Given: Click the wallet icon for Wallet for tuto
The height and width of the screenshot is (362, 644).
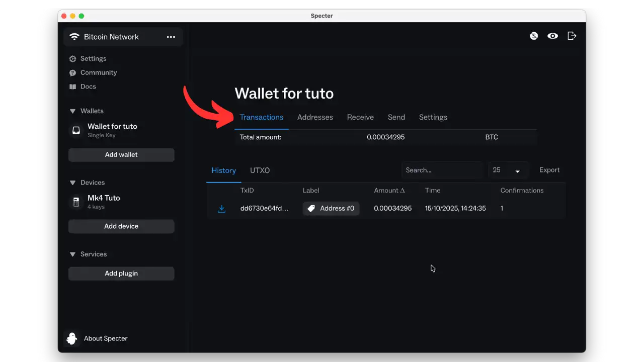Looking at the screenshot, I should (x=76, y=130).
